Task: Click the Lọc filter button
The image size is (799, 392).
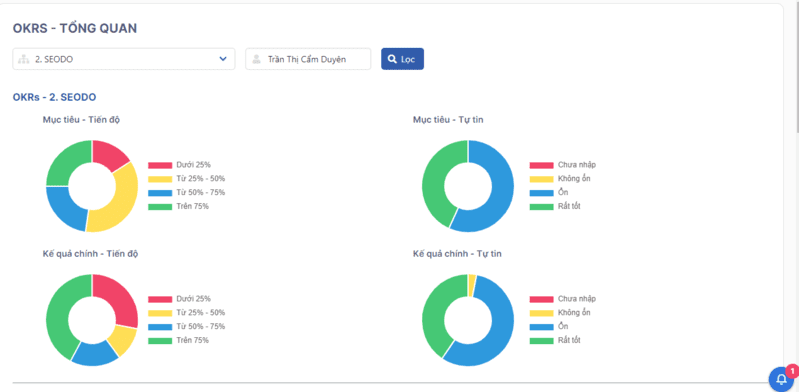Action: pos(403,59)
